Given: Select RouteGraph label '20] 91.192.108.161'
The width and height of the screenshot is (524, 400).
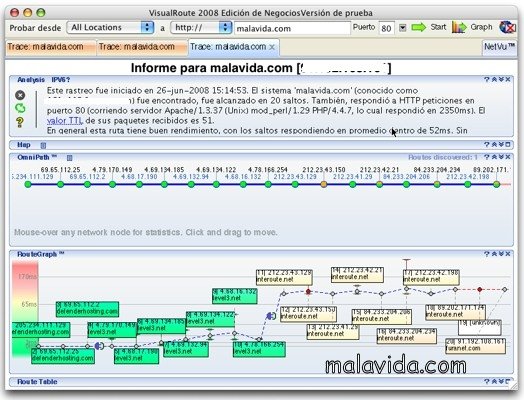Looking at the screenshot, I should 475,346.
